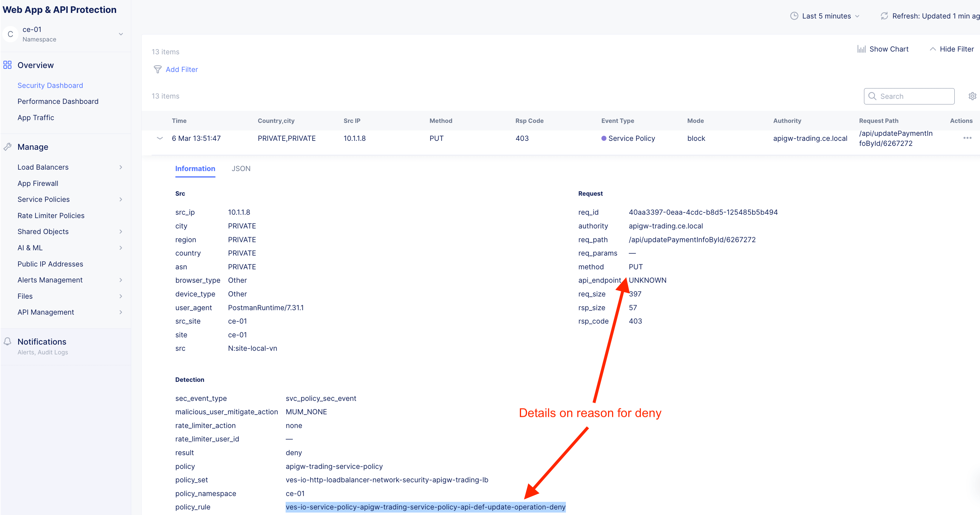Click the Refresh circular arrows icon
Image resolution: width=980 pixels, height=515 pixels.
point(884,16)
